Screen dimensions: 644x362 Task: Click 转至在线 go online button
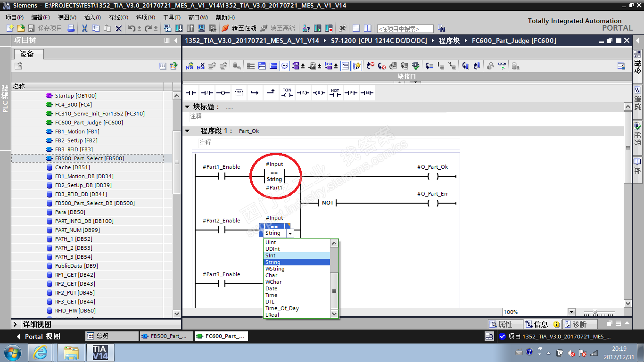pyautogui.click(x=239, y=28)
